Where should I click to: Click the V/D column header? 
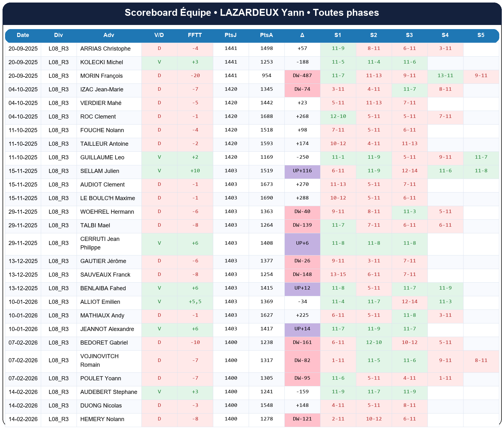(x=159, y=35)
